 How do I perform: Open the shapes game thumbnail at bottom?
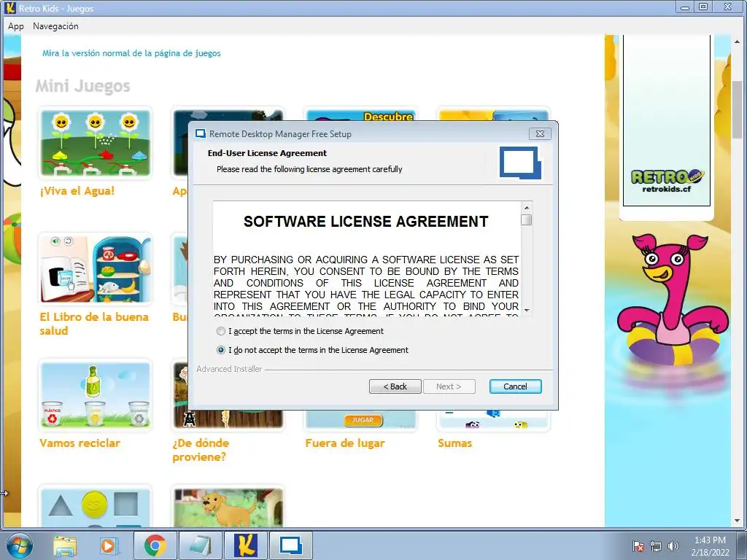pos(96,507)
